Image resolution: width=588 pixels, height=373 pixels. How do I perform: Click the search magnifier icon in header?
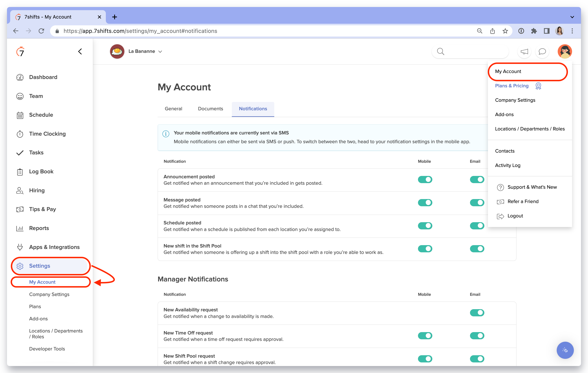pyautogui.click(x=441, y=51)
